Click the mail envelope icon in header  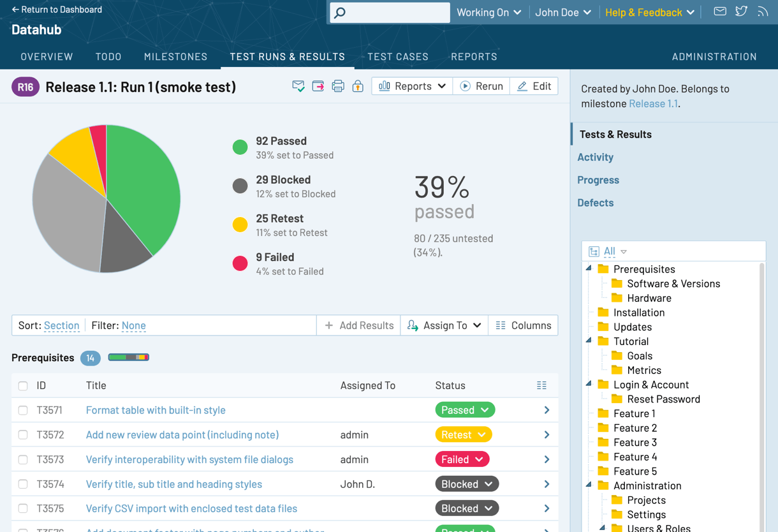719,11
